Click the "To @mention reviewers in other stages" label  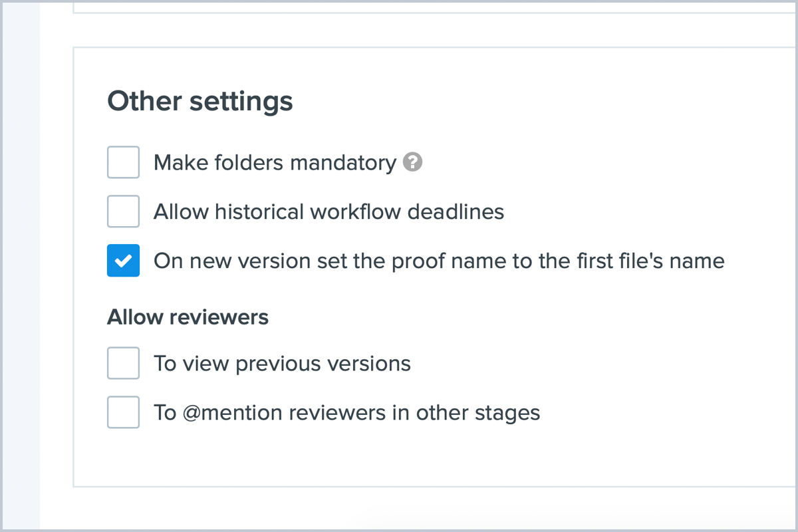[346, 413]
